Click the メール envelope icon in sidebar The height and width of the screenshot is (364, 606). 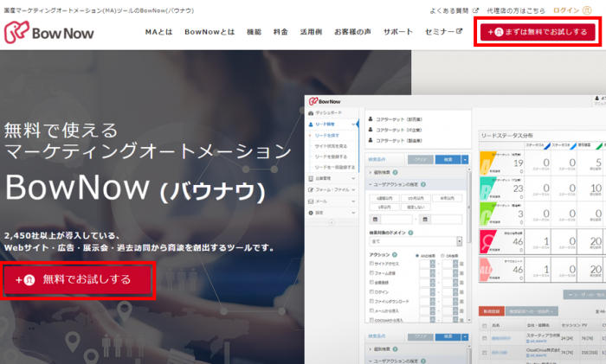pyautogui.click(x=313, y=199)
